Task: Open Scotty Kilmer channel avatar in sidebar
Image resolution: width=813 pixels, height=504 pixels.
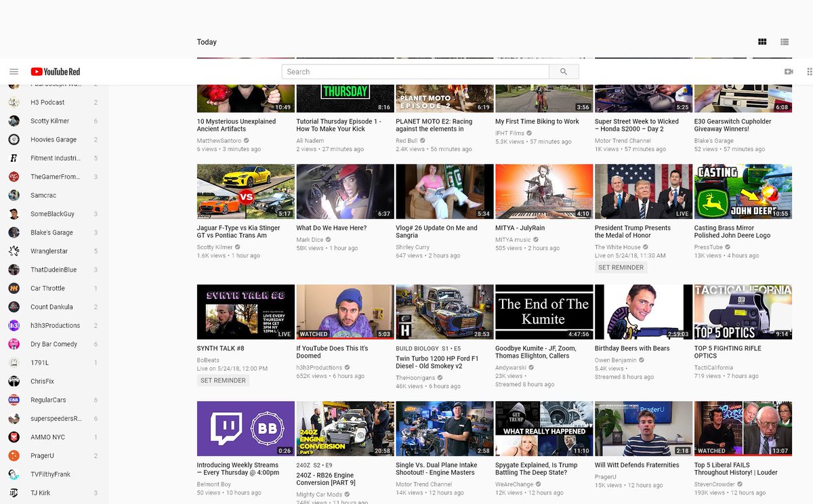Action: point(14,121)
